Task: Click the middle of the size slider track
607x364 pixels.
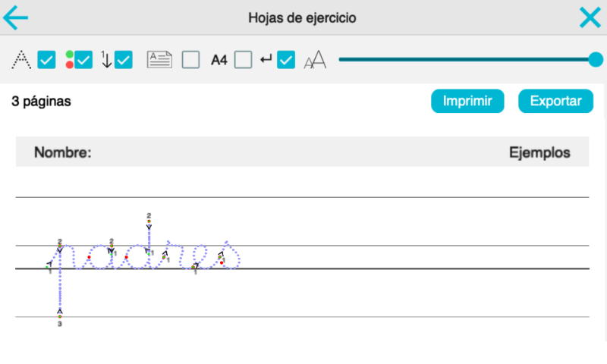Action: pos(467,60)
